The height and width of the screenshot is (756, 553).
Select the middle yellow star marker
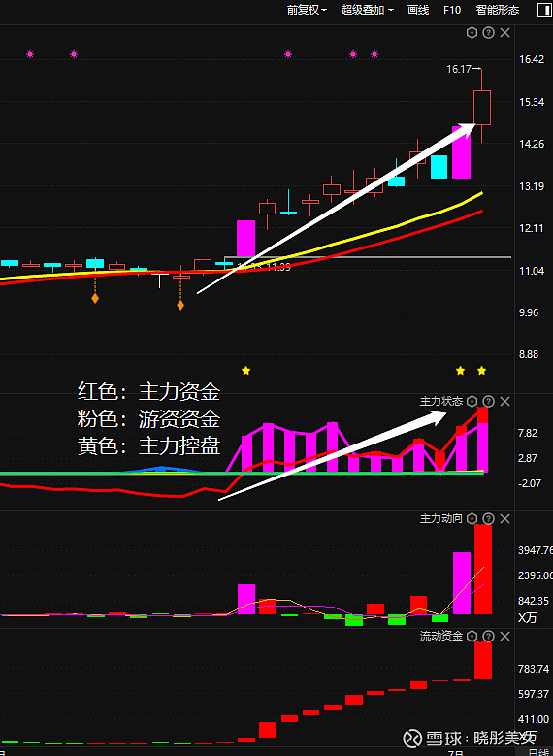461,371
